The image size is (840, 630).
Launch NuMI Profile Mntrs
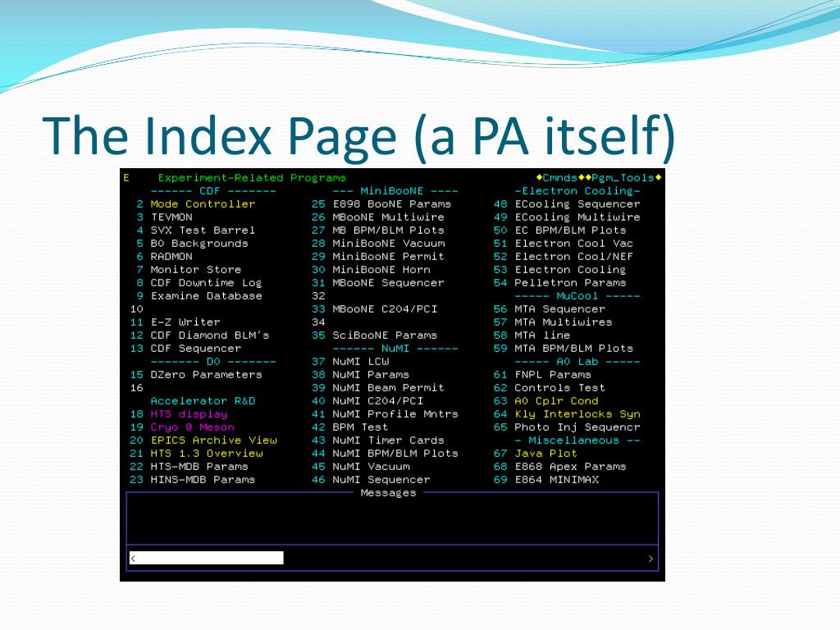tap(395, 413)
